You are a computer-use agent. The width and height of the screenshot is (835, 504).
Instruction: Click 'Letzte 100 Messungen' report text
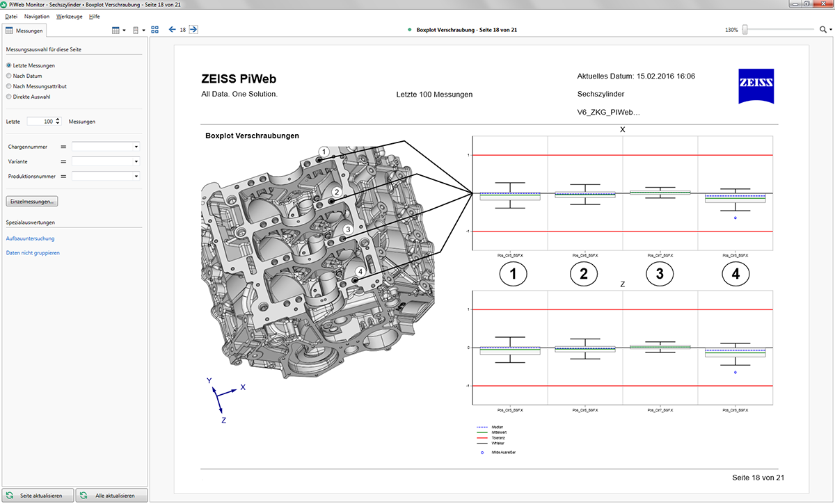click(x=435, y=94)
